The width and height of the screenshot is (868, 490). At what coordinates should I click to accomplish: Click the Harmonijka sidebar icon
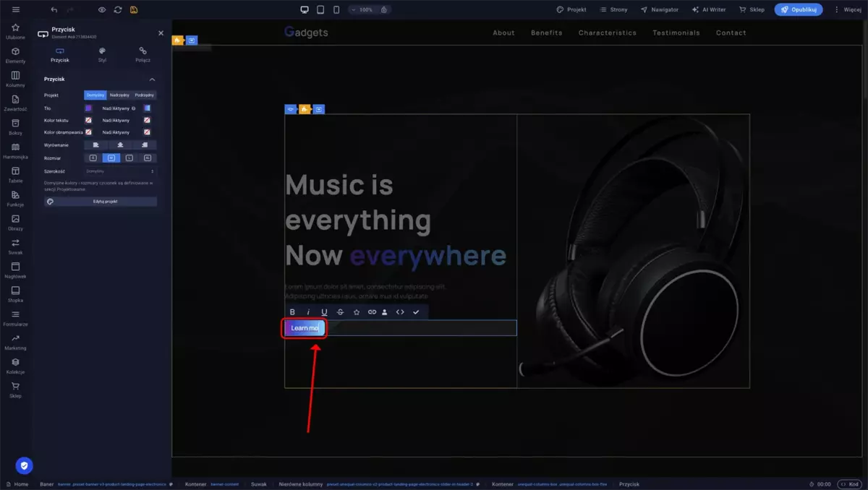pos(15,150)
